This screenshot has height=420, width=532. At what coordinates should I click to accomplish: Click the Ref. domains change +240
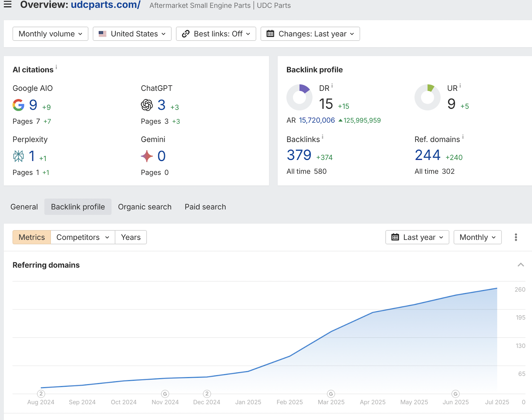(454, 158)
